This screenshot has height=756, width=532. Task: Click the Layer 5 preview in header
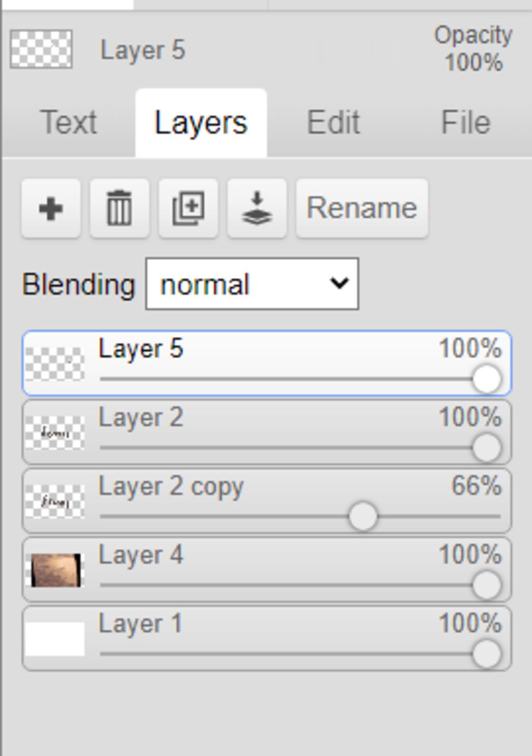pyautogui.click(x=41, y=49)
